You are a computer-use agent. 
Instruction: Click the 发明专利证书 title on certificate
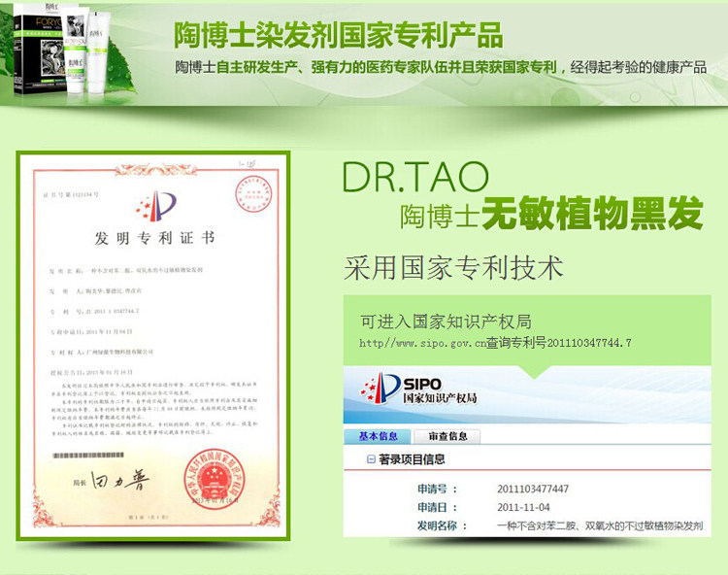154,238
